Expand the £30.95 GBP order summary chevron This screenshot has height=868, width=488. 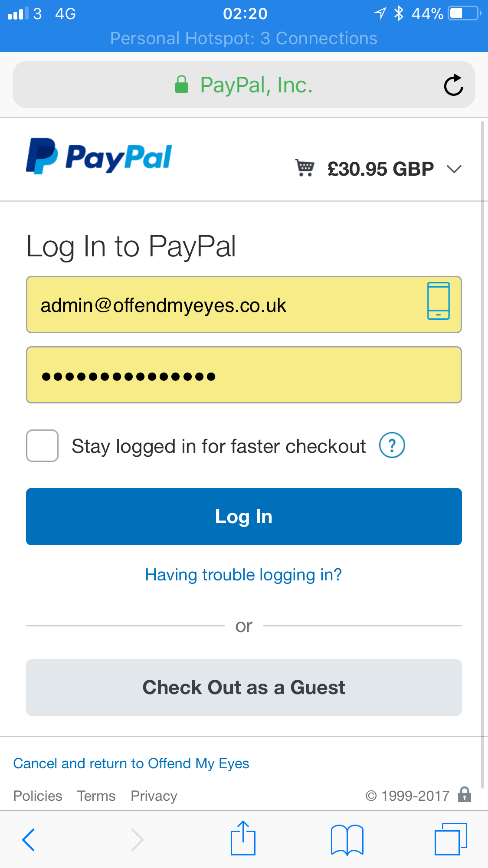(454, 169)
